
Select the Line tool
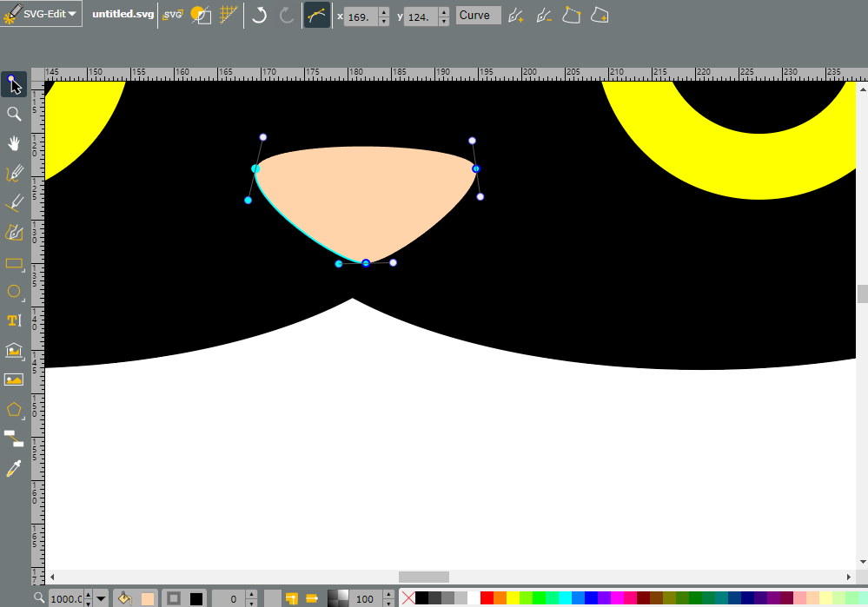pos(14,203)
